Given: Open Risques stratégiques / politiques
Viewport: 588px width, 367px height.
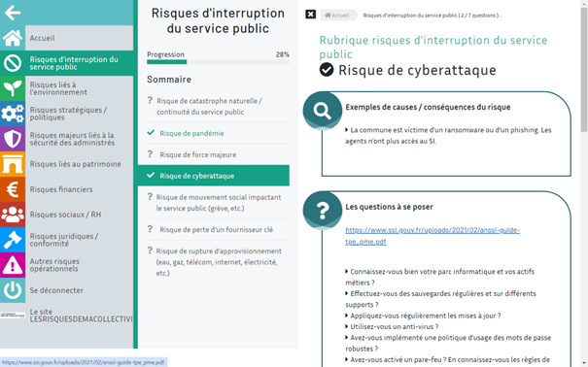Looking at the screenshot, I should (66, 114).
